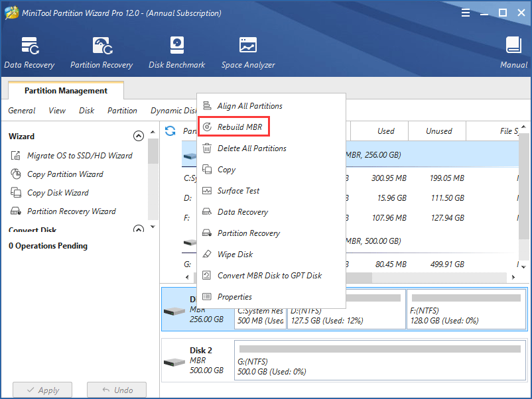Viewport: 532px width, 399px height.
Task: Click the horizontal scrollbar left arrow
Action: point(187,277)
